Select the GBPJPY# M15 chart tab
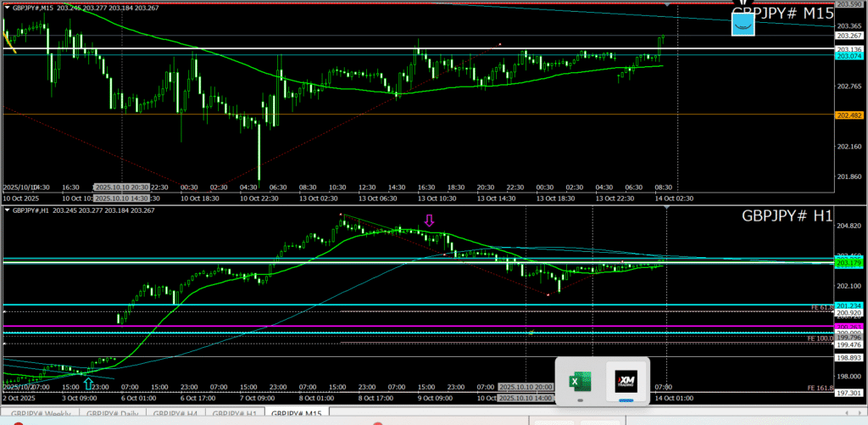 pos(295,414)
